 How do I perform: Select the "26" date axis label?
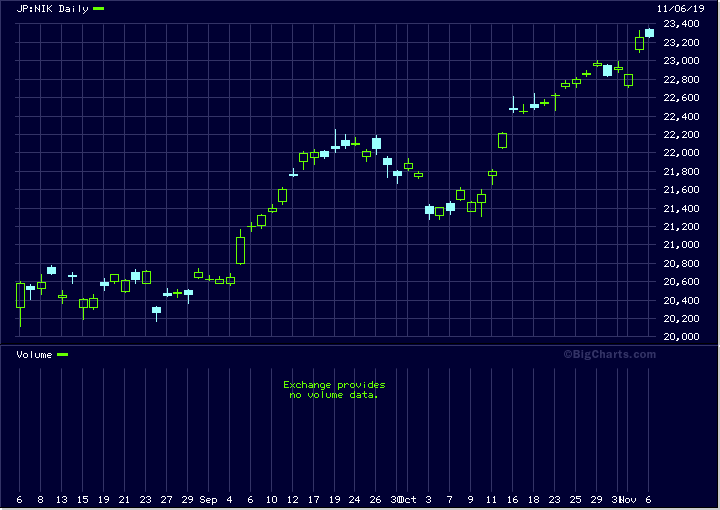pos(376,499)
